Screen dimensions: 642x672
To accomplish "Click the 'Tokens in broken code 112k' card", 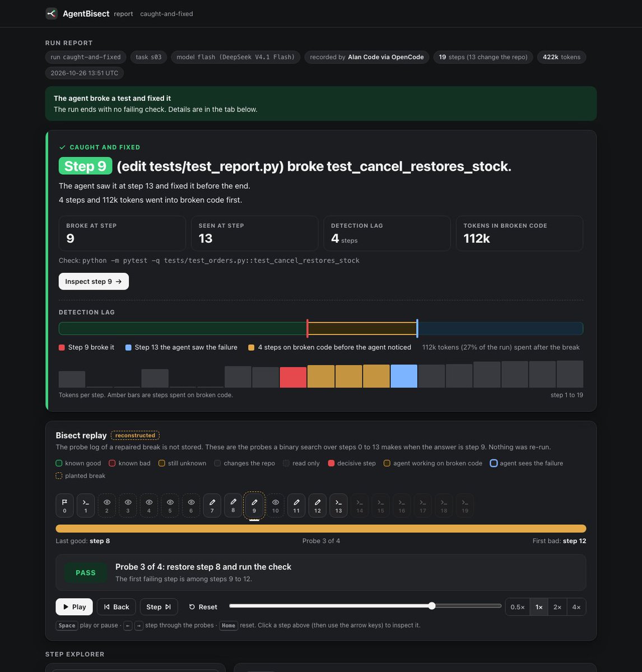I will coord(519,233).
